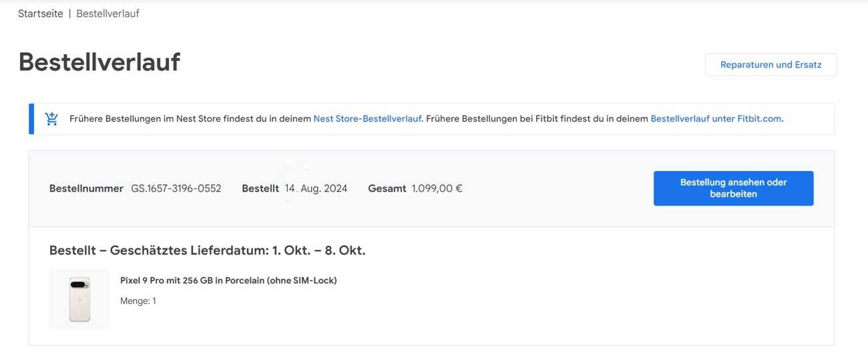Screen dimensions: 868x358
Task: Select the Pixel 9 Pro product title
Action: pyautogui.click(x=228, y=281)
